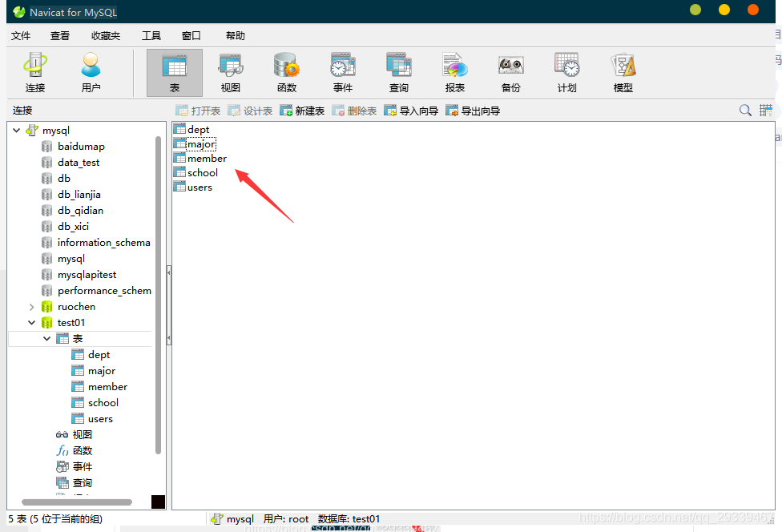Click 设计表 (Design Table) button
This screenshot has height=532, width=782.
pos(250,111)
